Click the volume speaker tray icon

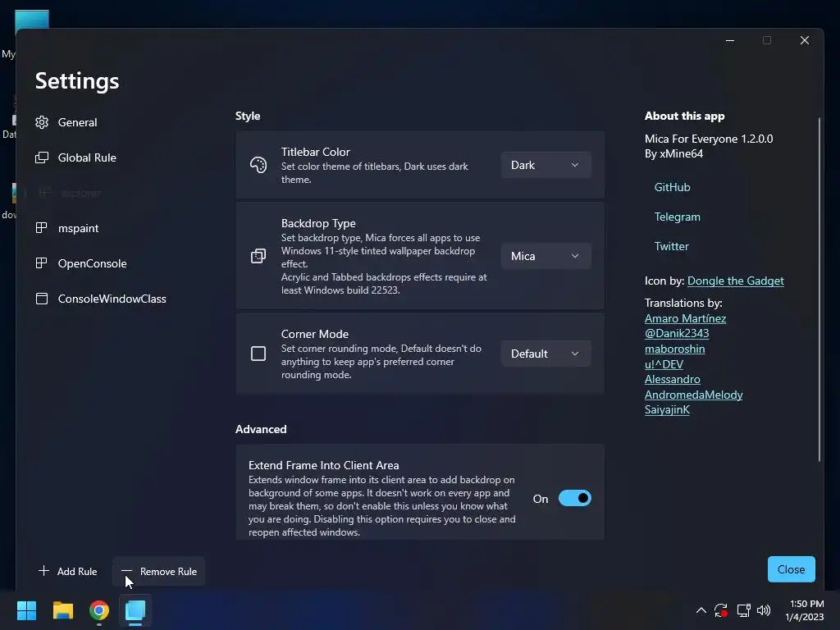(x=764, y=610)
